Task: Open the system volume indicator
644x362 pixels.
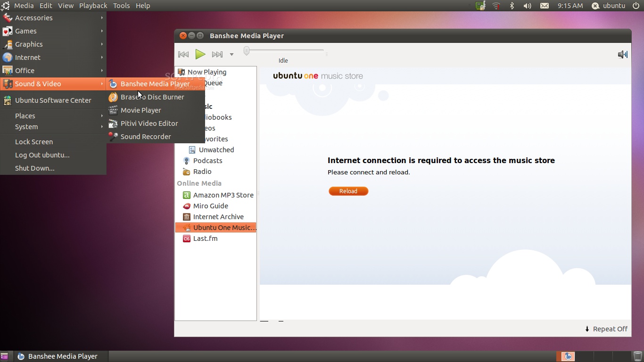Action: pos(527,6)
